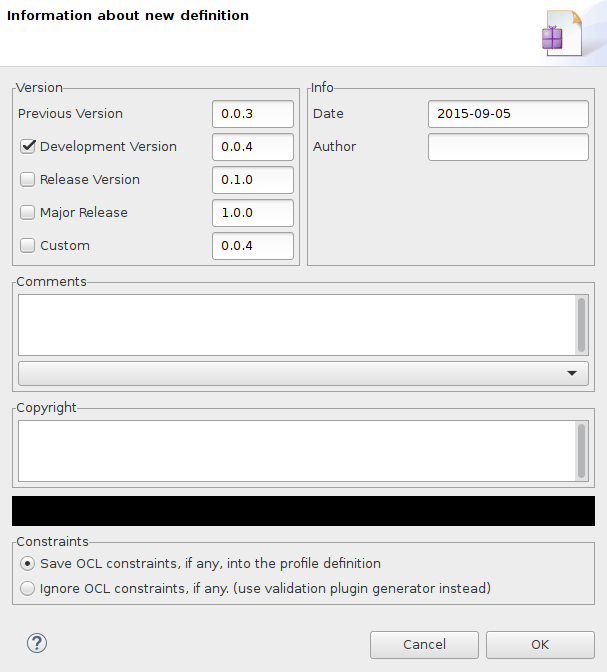Click inside the Copyright text area
The width and height of the screenshot is (607, 672).
pos(297,451)
